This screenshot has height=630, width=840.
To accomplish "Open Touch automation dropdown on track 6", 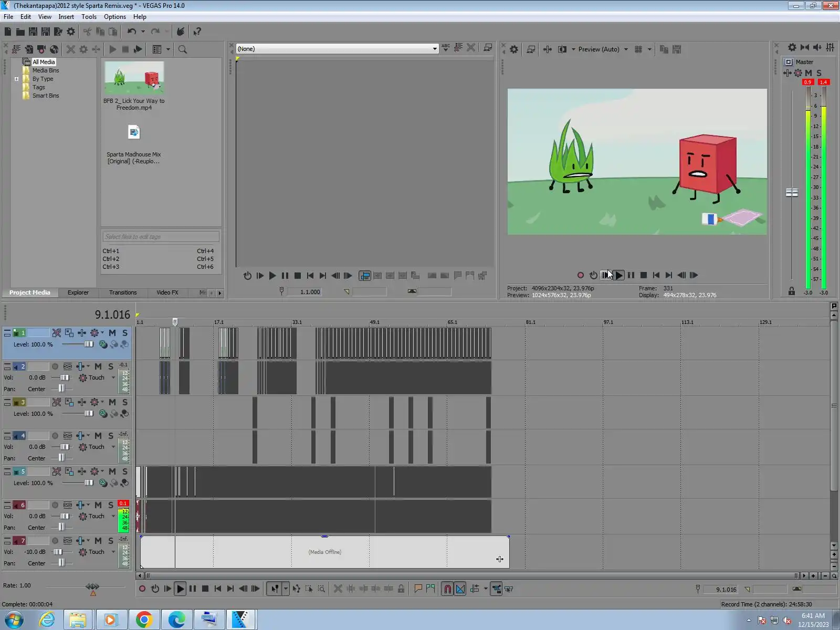I will 113,516.
